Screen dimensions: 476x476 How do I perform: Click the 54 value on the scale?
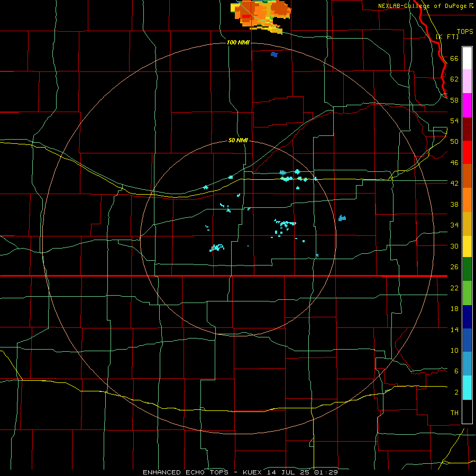pos(454,121)
